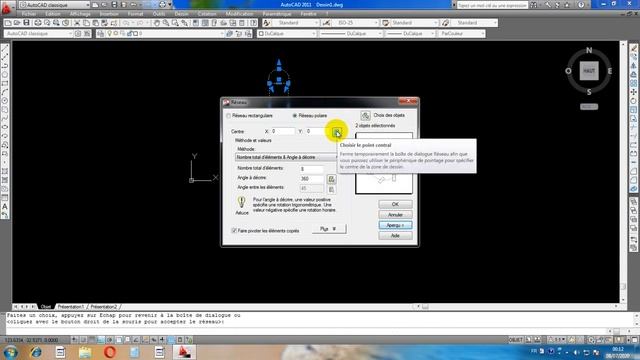Open the ParCouleur plot style dropdown
The height and width of the screenshot is (360, 640).
462,34
